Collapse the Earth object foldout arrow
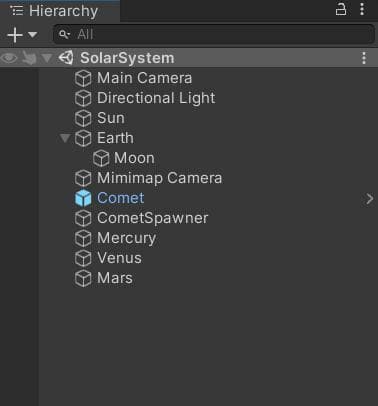 [65, 138]
